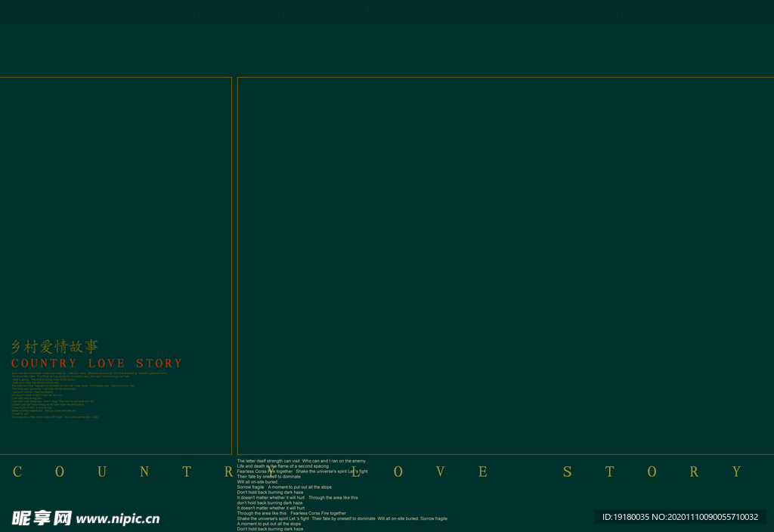Click the line "Will all on-site buried."

point(258,482)
